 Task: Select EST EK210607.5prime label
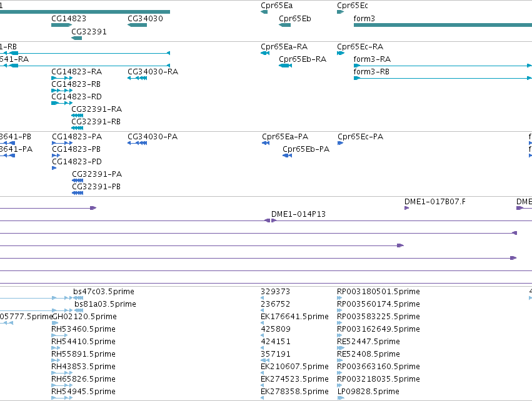[295, 367]
